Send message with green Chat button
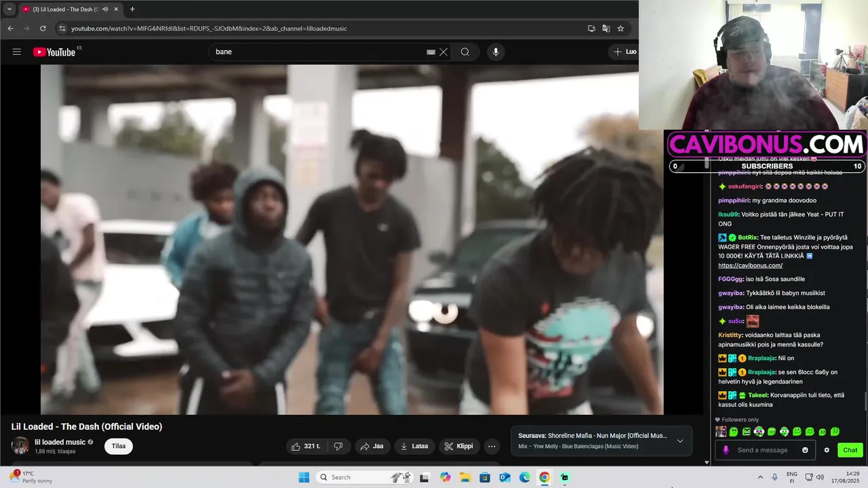The image size is (868, 488). (x=850, y=450)
